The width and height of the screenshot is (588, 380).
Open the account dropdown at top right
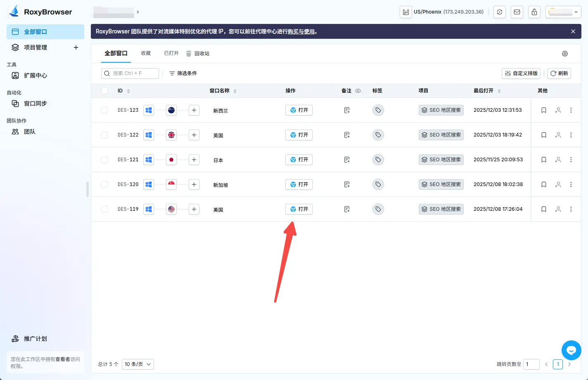pos(563,12)
